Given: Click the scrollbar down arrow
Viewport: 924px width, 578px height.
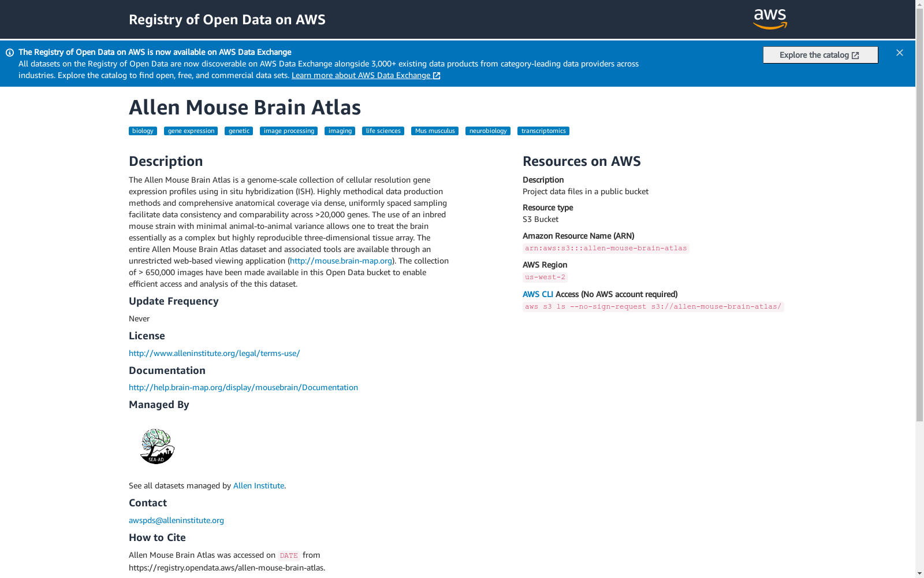Looking at the screenshot, I should 919,574.
